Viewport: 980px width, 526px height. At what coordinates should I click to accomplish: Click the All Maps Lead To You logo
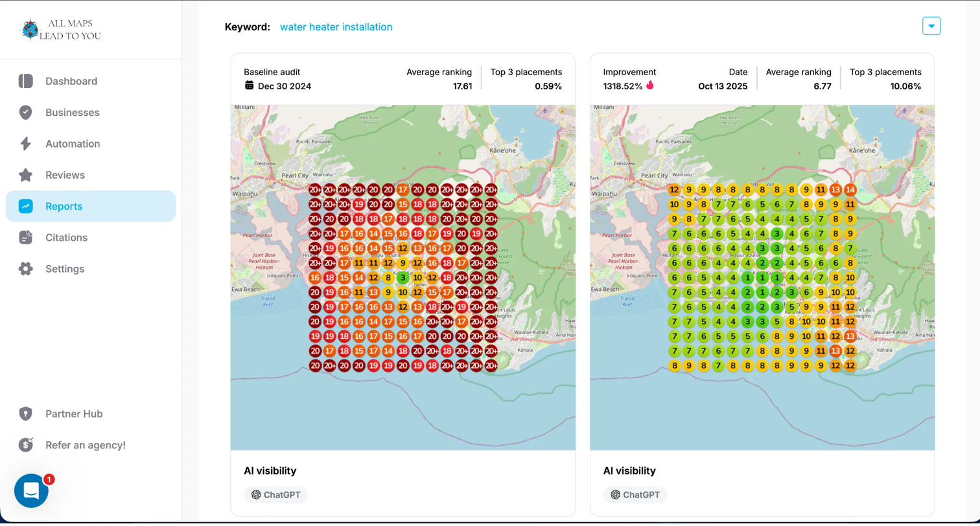60,30
